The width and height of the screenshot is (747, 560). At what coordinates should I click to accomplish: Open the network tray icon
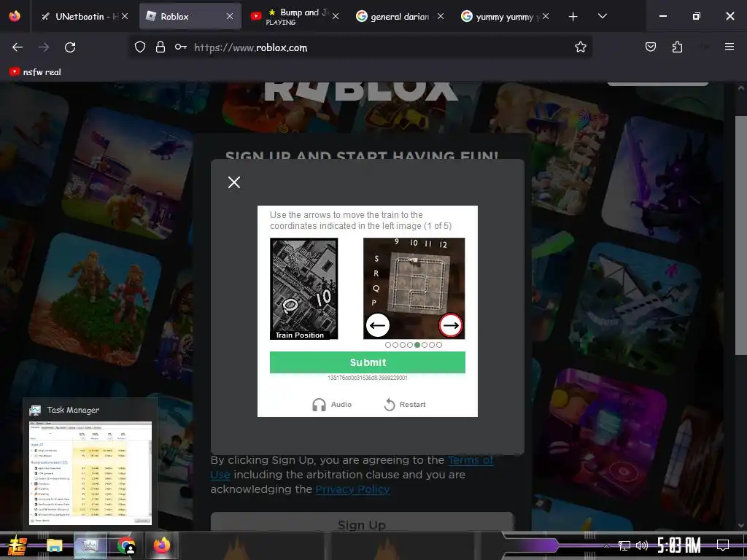click(624, 545)
